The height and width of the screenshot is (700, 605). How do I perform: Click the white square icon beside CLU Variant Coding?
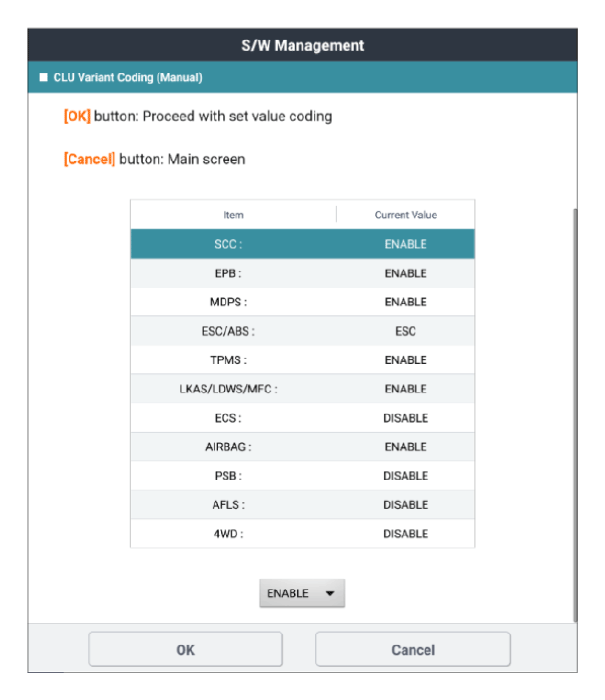coord(43,77)
